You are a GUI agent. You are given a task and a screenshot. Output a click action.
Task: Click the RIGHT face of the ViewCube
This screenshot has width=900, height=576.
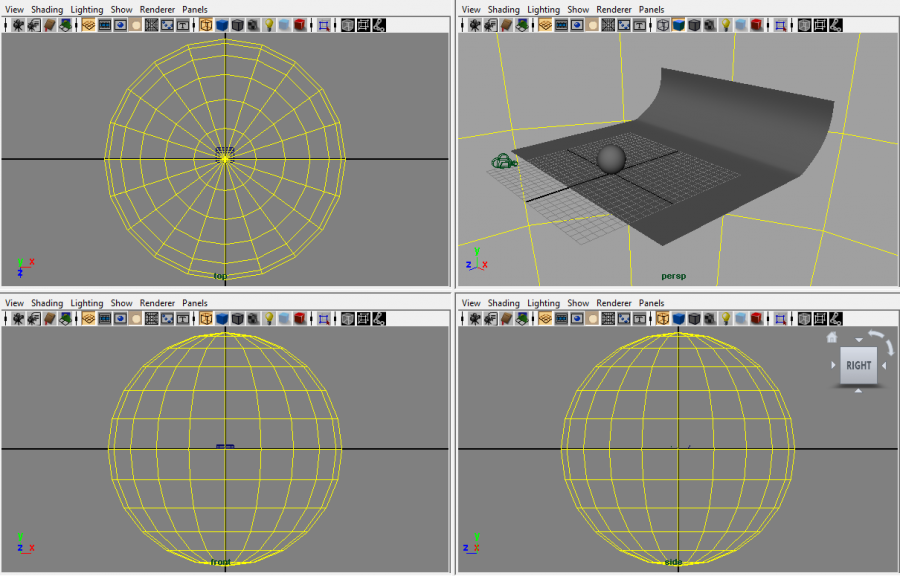tap(858, 365)
